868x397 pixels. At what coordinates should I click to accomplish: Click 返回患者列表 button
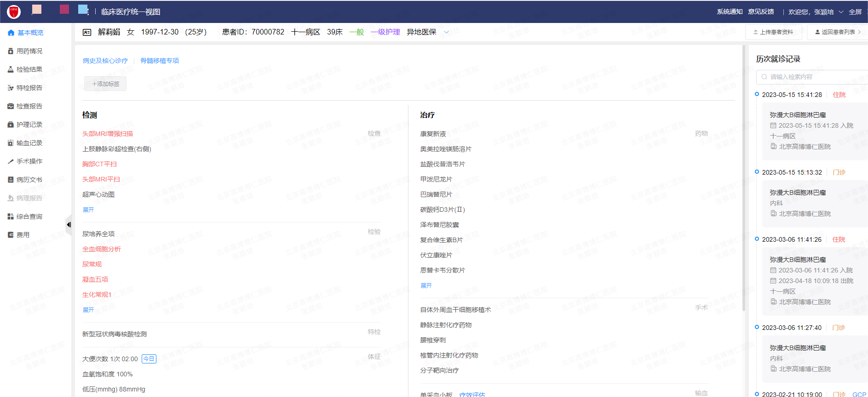pyautogui.click(x=837, y=32)
